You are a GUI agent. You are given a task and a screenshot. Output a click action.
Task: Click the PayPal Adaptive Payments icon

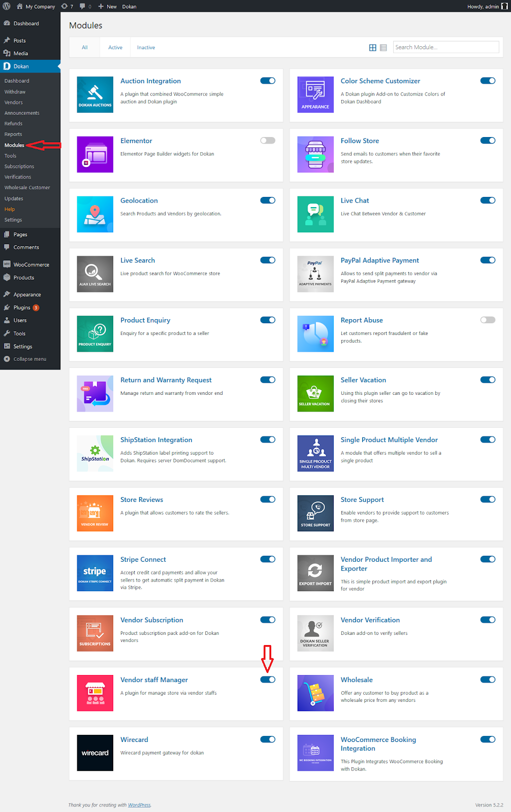tap(315, 274)
